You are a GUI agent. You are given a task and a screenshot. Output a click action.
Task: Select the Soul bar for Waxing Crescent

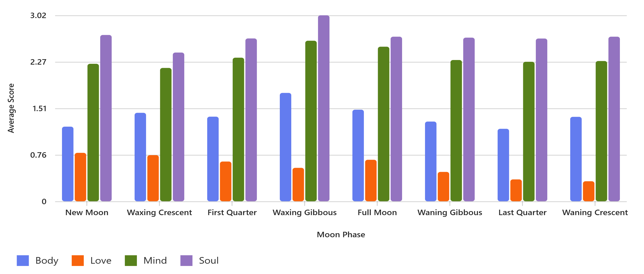178,127
